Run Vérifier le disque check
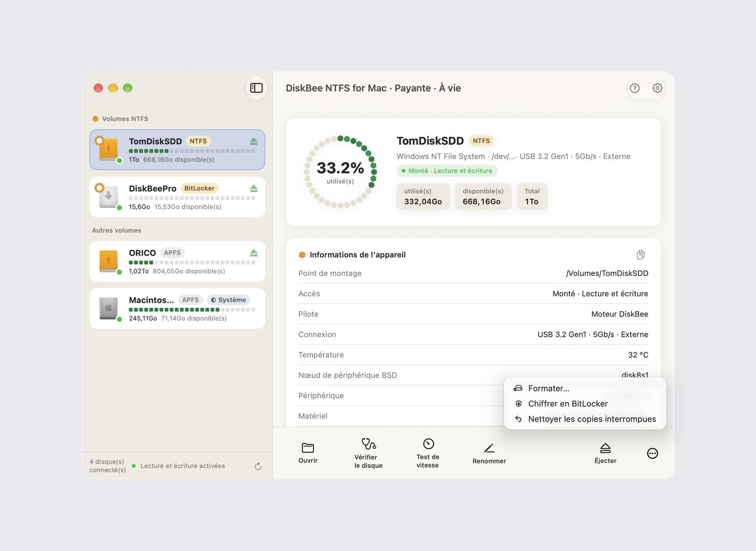 (x=368, y=453)
